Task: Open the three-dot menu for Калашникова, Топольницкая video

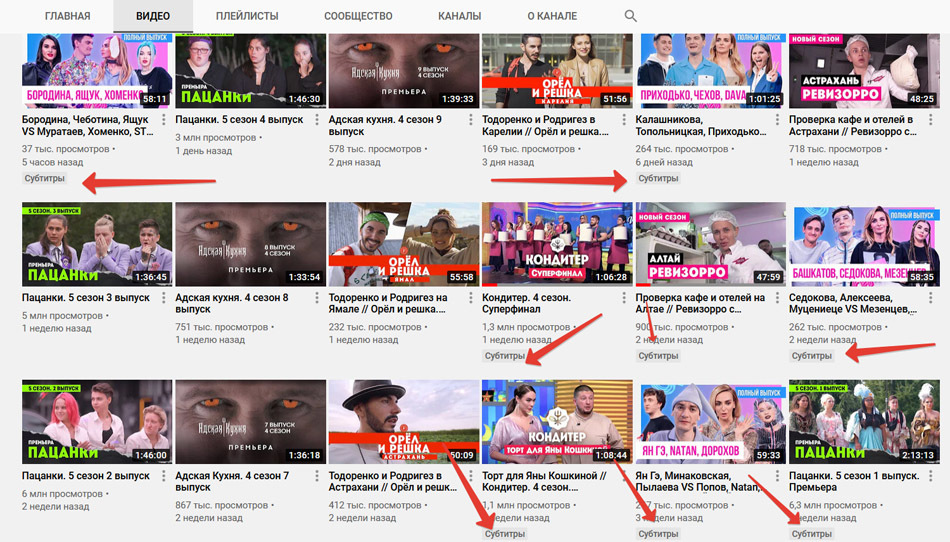Action: [777, 120]
